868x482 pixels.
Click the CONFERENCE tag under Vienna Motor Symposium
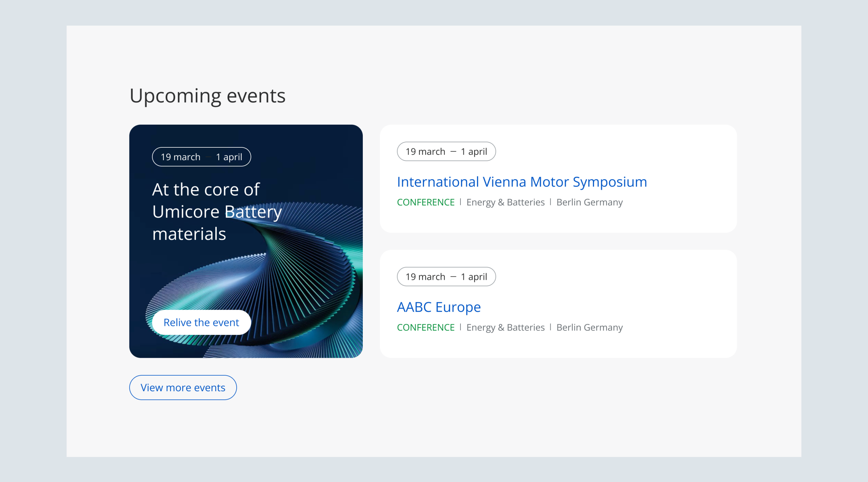tap(426, 202)
